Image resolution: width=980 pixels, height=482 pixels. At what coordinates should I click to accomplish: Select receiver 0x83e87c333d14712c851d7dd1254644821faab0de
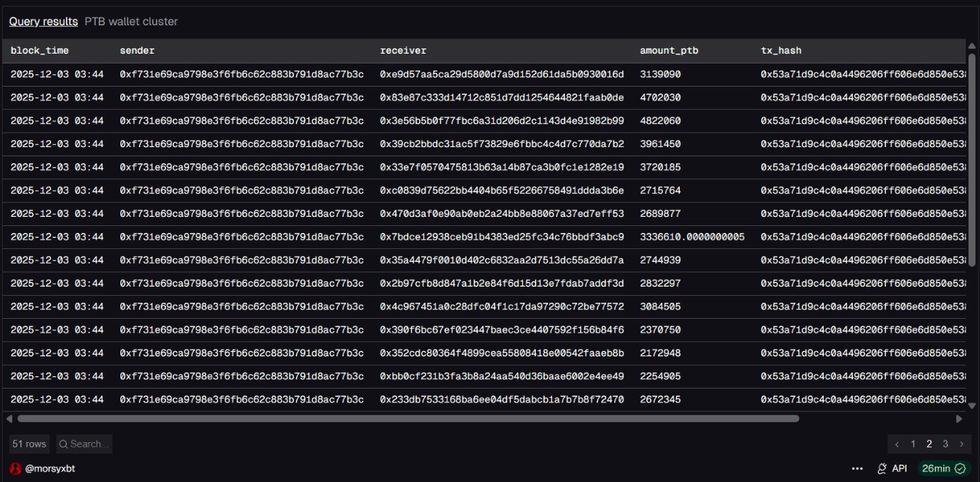501,97
